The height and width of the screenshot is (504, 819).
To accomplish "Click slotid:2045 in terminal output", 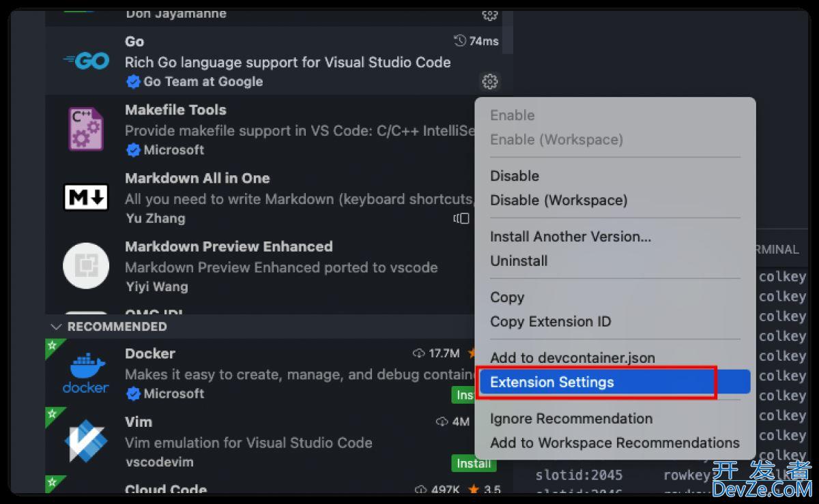I will coord(579,475).
